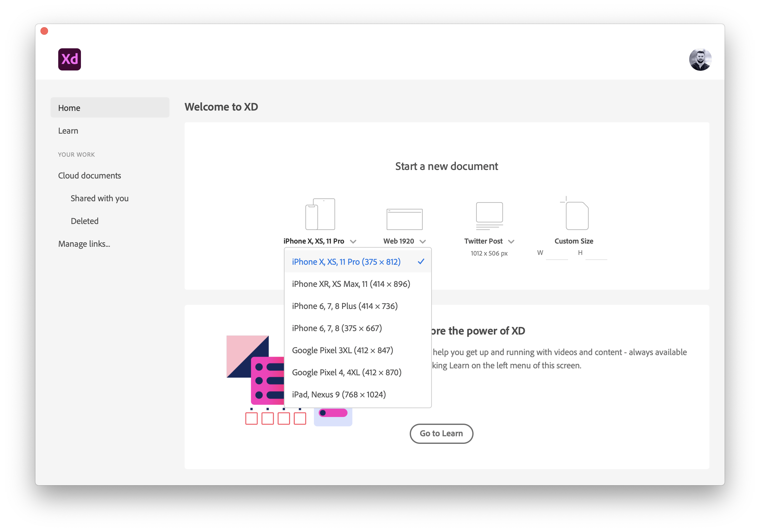Choose iPhone XR, XS Max, 11 (414 × 896)

[x=358, y=284]
